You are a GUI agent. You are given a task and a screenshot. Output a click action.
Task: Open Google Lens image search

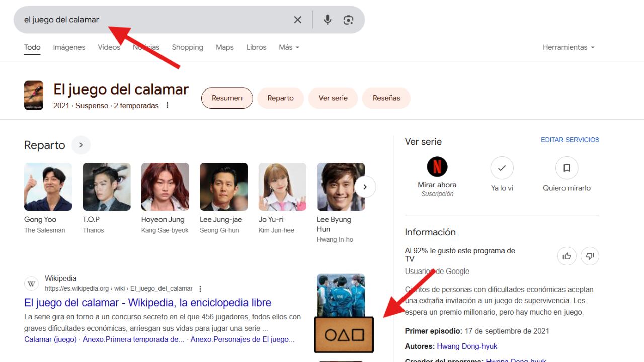pos(348,20)
